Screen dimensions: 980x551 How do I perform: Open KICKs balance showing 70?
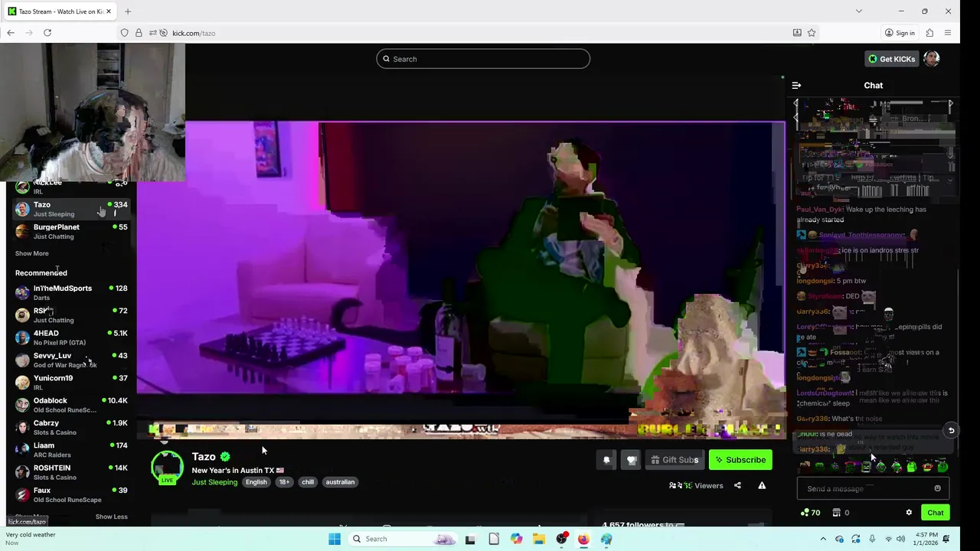coord(810,513)
